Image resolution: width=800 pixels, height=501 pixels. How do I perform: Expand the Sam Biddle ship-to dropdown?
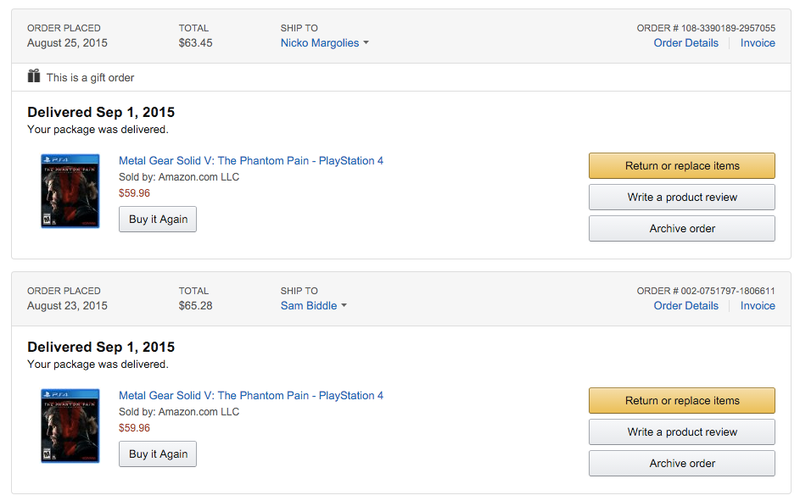pyautogui.click(x=344, y=306)
